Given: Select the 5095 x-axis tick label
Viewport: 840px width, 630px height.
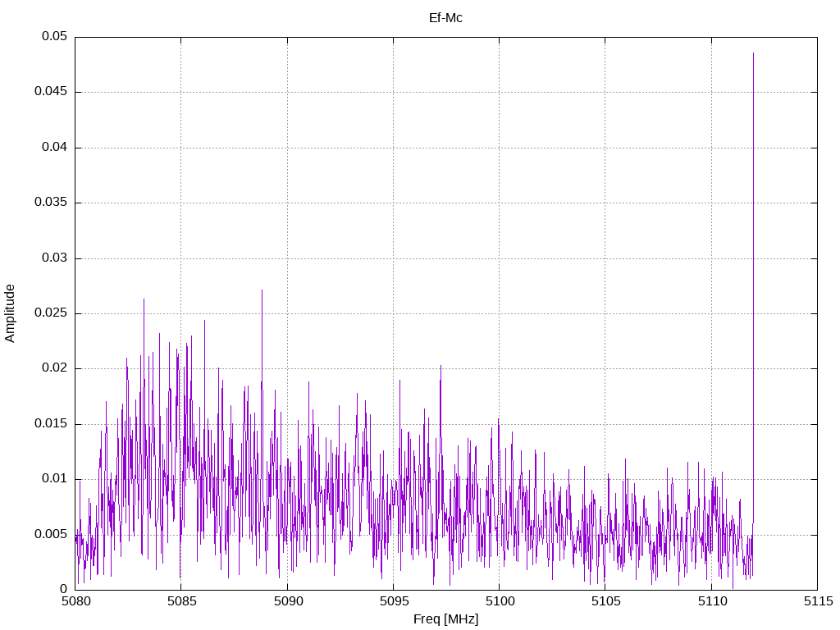Looking at the screenshot, I should pyautogui.click(x=393, y=601).
